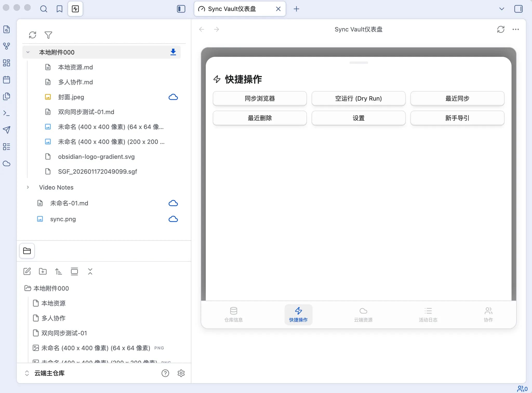Click the 空运行 (Dry Run) button
The width and height of the screenshot is (532, 393).
358,98
